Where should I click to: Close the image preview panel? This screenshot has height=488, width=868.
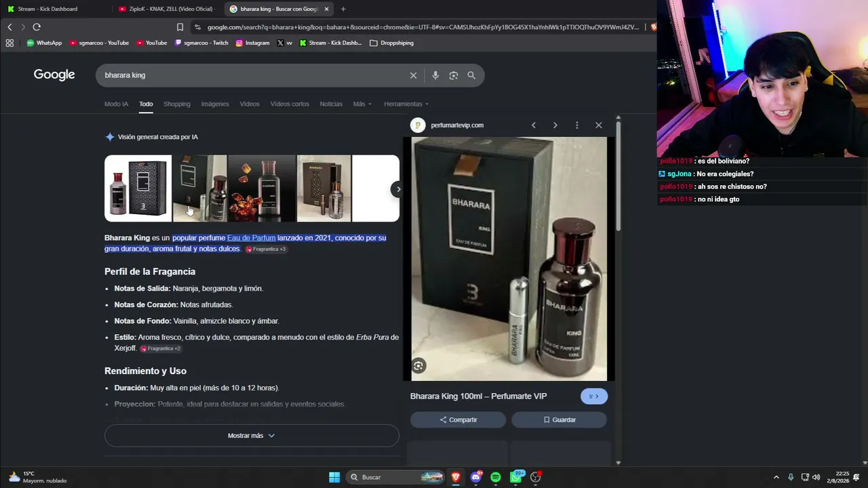pyautogui.click(x=598, y=125)
